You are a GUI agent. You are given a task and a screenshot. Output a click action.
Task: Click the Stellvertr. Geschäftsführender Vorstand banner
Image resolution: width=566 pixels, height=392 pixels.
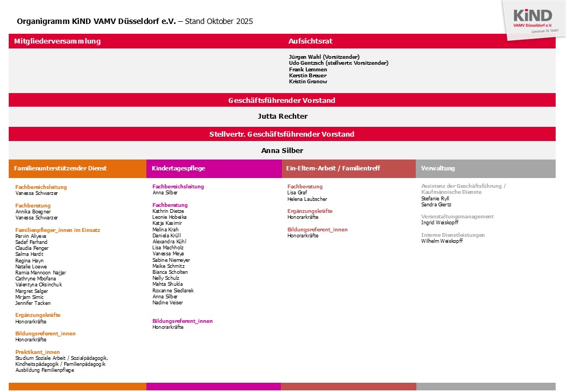point(282,134)
